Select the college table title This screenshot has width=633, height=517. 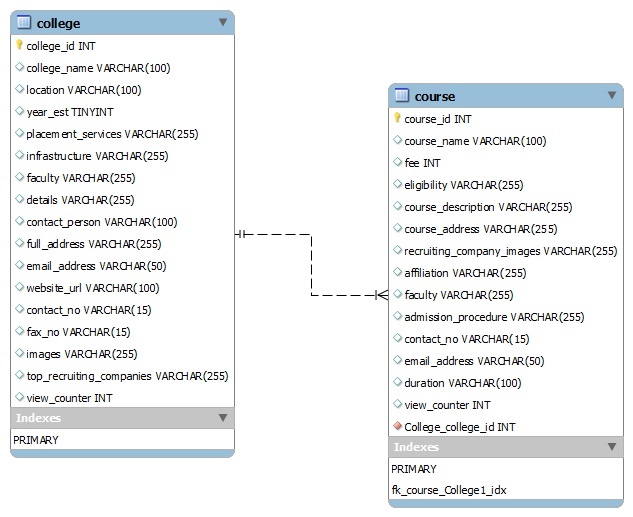pos(59,23)
